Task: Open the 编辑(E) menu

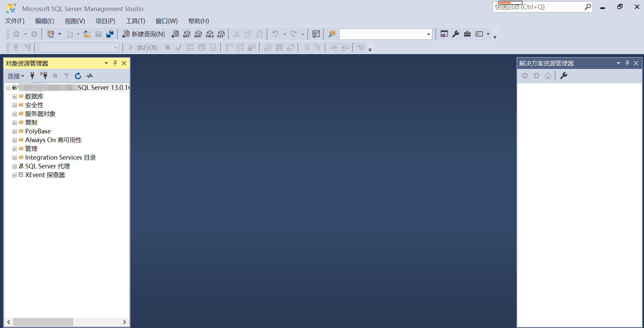Action: tap(45, 21)
